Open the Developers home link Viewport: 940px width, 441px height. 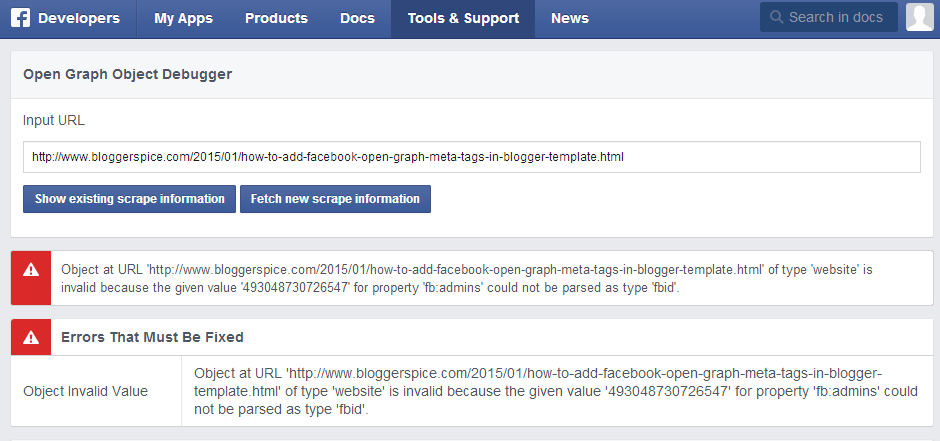pyautogui.click(x=79, y=19)
